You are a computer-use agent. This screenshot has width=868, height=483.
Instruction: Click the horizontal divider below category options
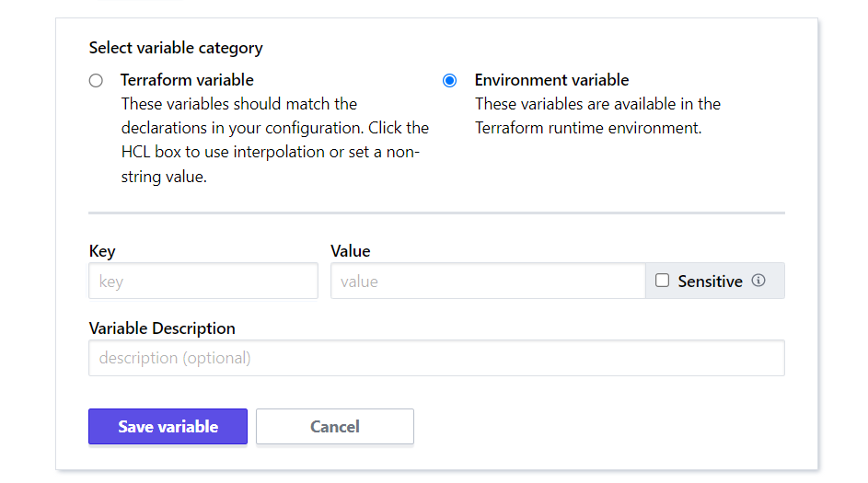436,213
